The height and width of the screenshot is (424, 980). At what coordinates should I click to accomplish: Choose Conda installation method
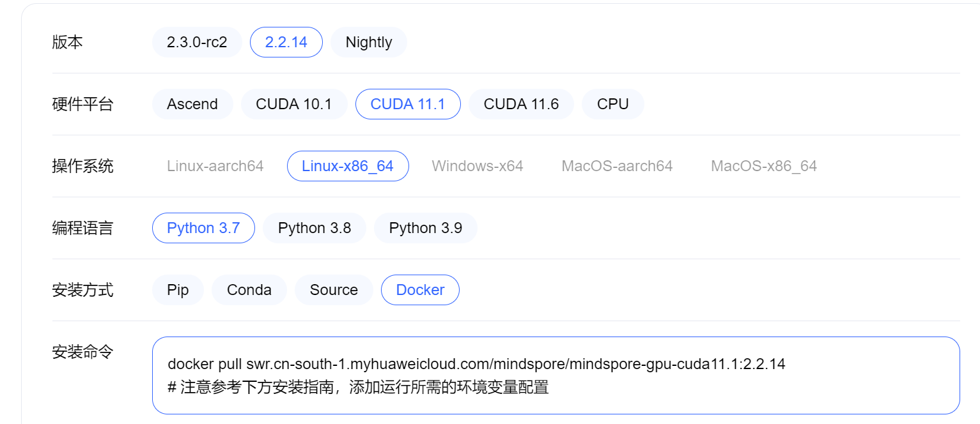click(x=249, y=289)
